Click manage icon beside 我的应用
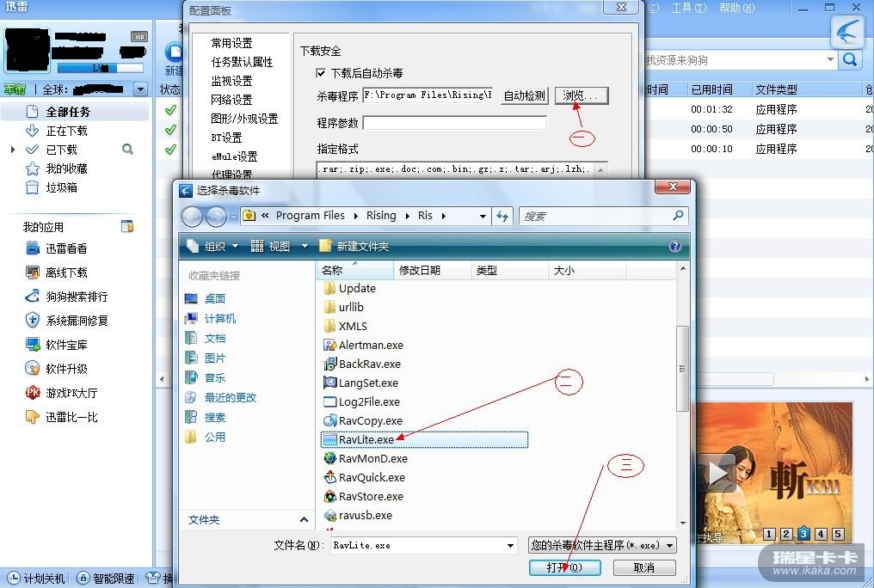The height and width of the screenshot is (588, 874). click(x=127, y=226)
